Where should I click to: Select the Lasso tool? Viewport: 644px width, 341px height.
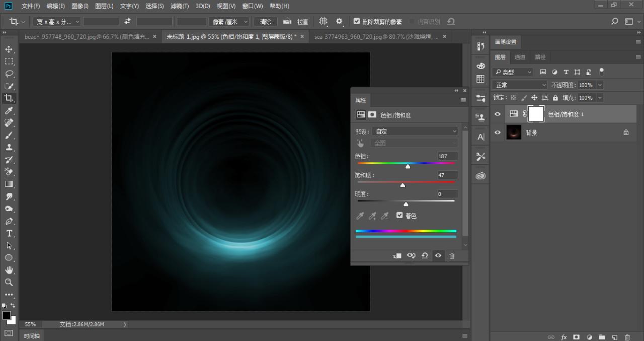tap(9, 74)
